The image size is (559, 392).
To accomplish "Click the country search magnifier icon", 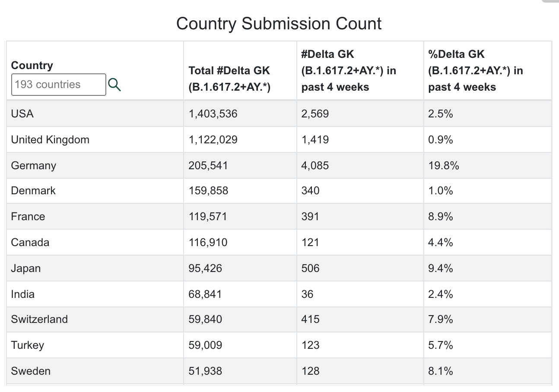I will click(114, 85).
